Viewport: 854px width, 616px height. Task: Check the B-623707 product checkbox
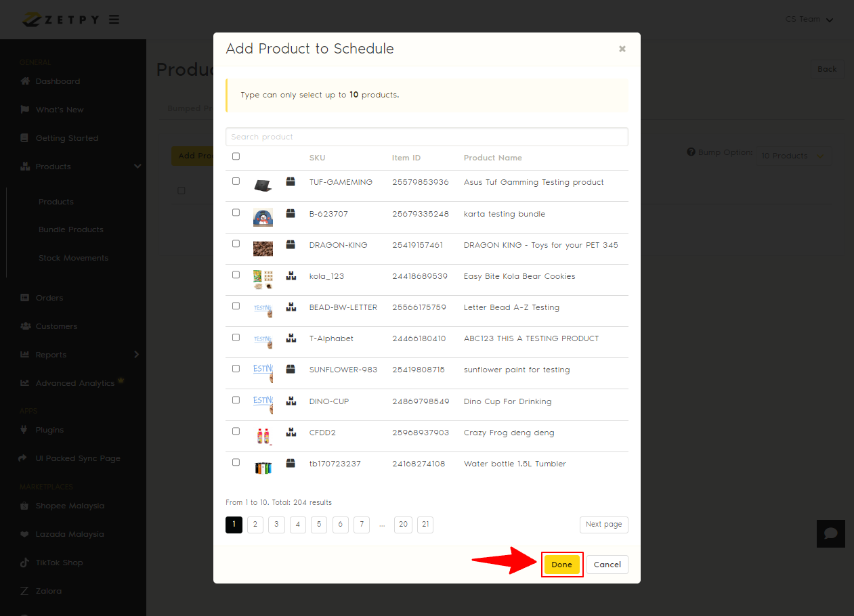pyautogui.click(x=236, y=213)
